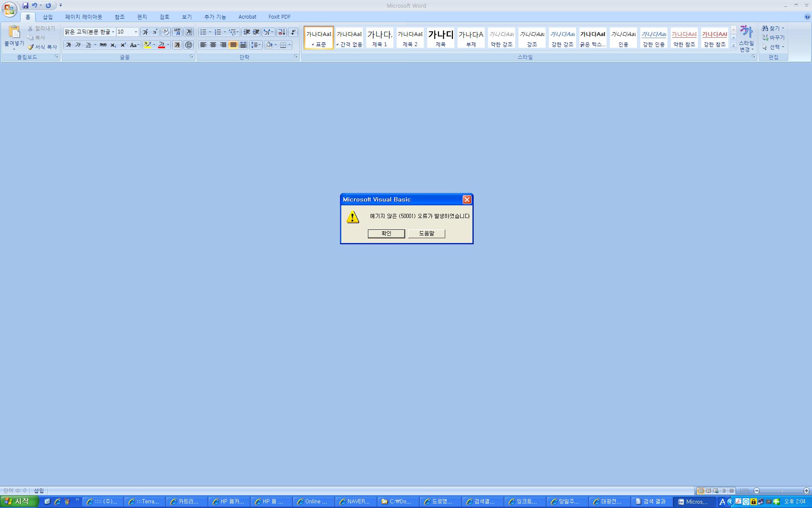Align text right
812x508 pixels.
223,45
